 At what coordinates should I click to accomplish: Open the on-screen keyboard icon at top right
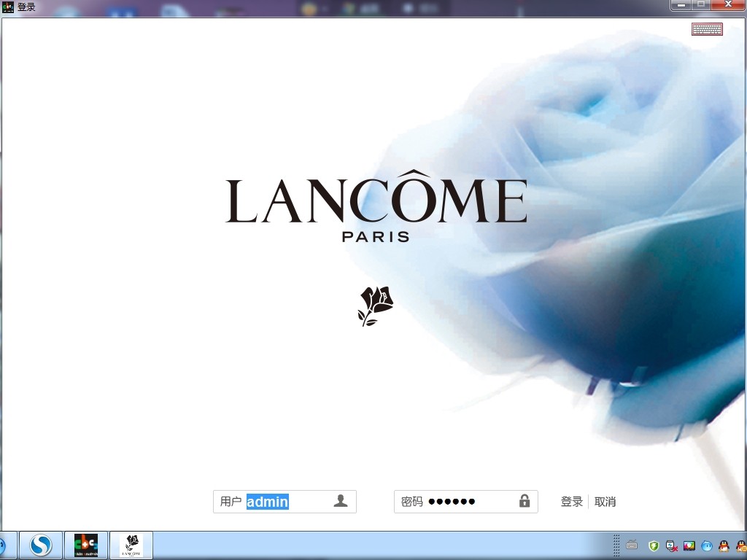707,29
